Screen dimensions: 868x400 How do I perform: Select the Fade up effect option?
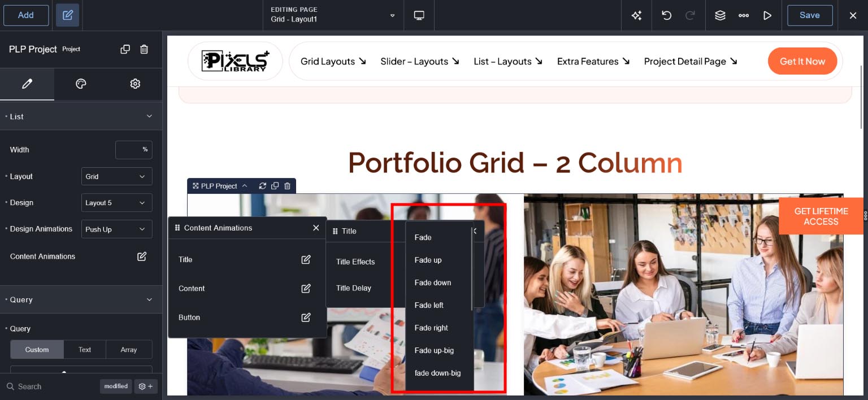(439, 260)
